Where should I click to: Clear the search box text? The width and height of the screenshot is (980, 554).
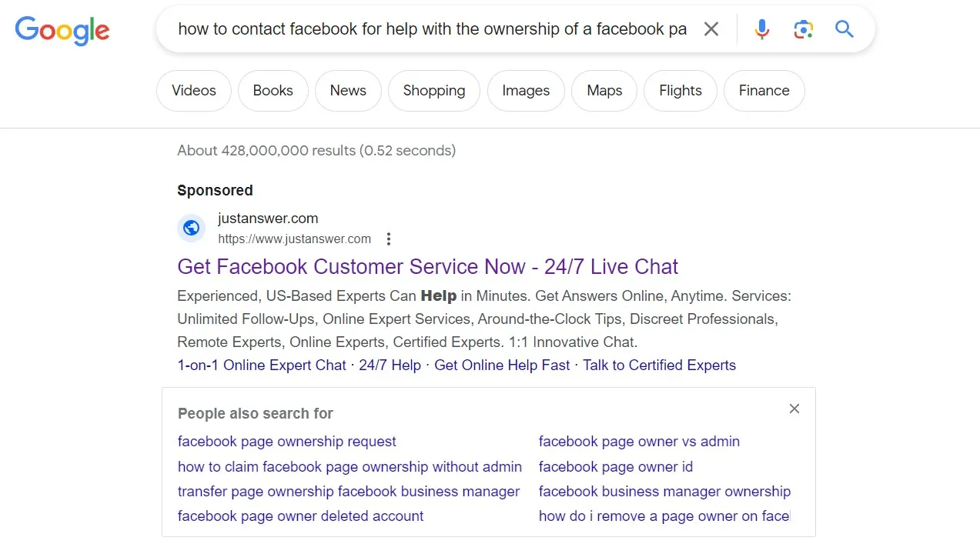[x=711, y=29]
